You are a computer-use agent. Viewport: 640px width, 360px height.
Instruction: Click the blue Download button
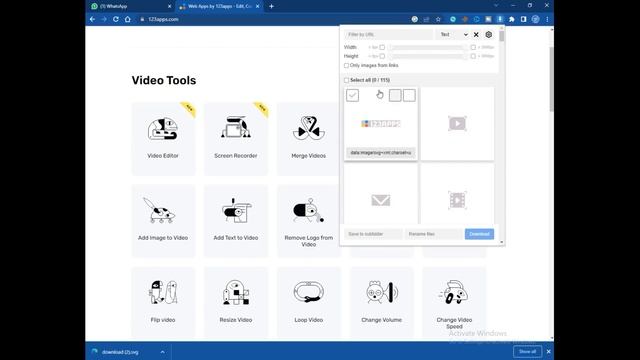click(x=479, y=234)
